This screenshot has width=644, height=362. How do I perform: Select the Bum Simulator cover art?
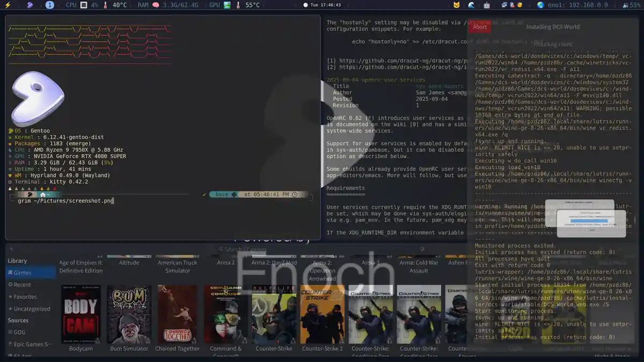click(129, 314)
